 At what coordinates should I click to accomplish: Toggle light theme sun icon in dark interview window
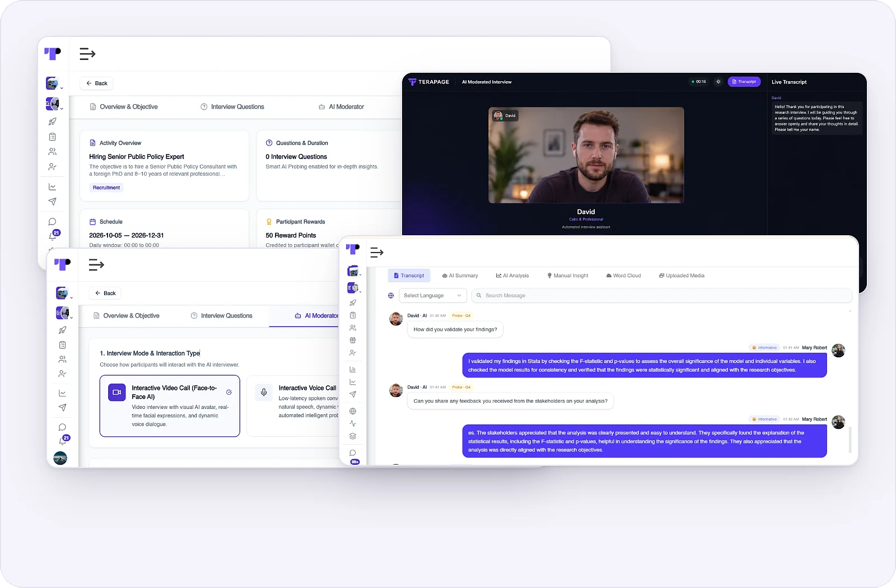point(718,82)
